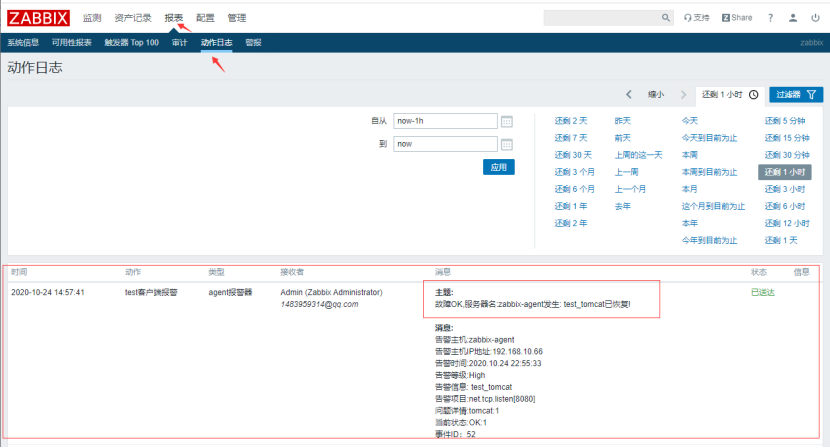
Task: Select 还剩 12 小时 time range
Action: tap(787, 223)
